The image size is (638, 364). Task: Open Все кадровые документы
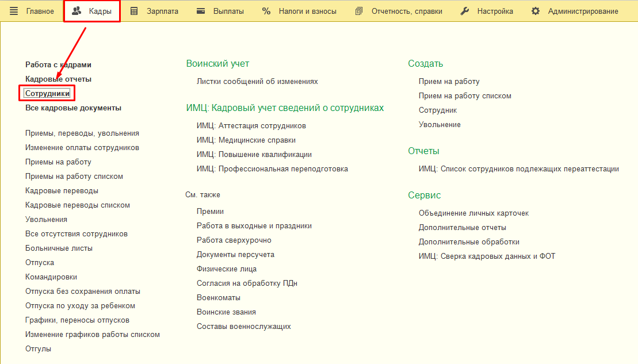pyautogui.click(x=73, y=108)
